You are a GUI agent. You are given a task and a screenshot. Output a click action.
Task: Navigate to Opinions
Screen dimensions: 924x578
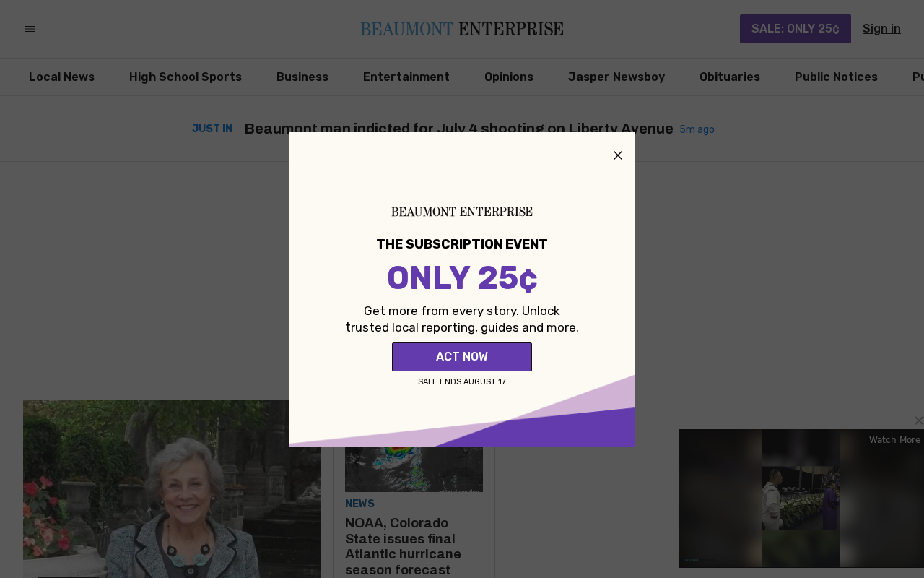[x=509, y=77]
